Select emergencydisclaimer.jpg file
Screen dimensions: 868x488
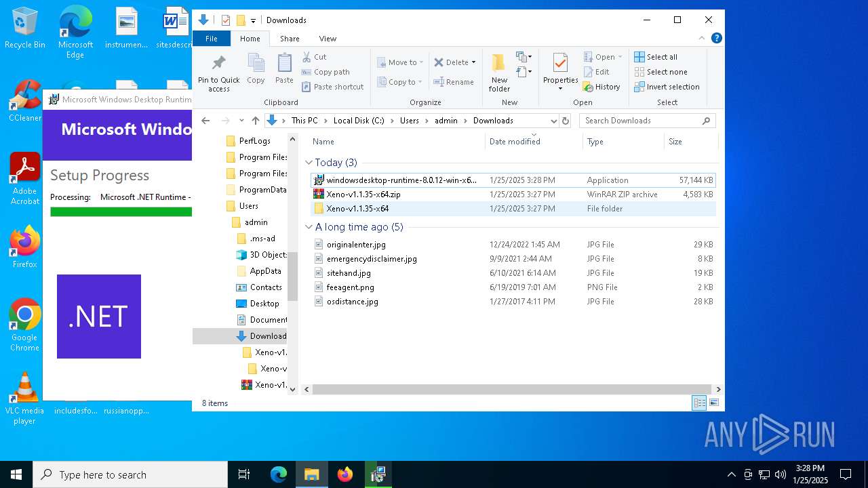point(513,259)
